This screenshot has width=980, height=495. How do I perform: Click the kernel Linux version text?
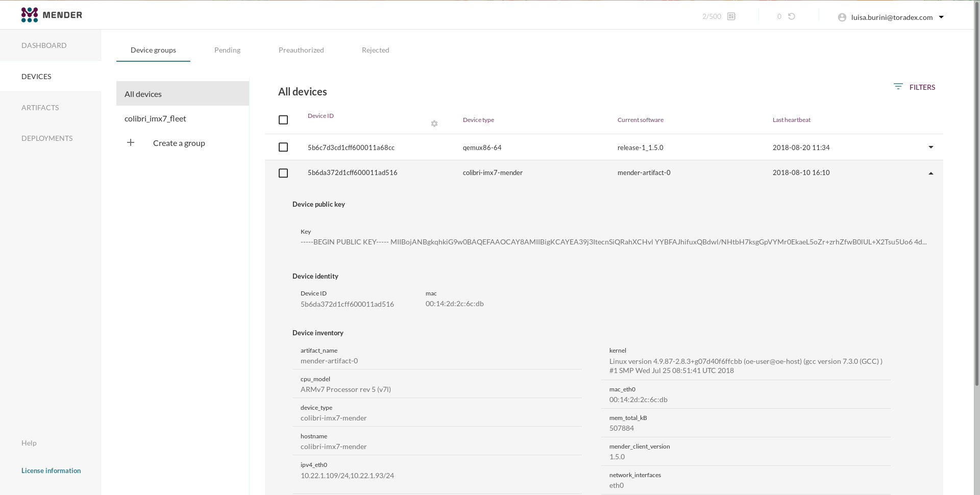(746, 366)
